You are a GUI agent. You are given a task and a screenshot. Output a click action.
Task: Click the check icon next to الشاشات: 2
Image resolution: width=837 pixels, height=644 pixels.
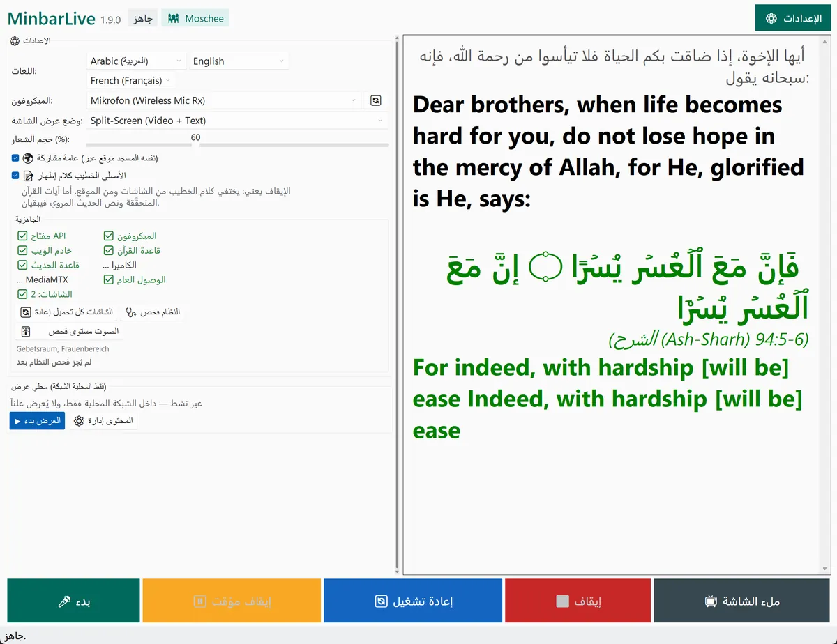tap(22, 295)
